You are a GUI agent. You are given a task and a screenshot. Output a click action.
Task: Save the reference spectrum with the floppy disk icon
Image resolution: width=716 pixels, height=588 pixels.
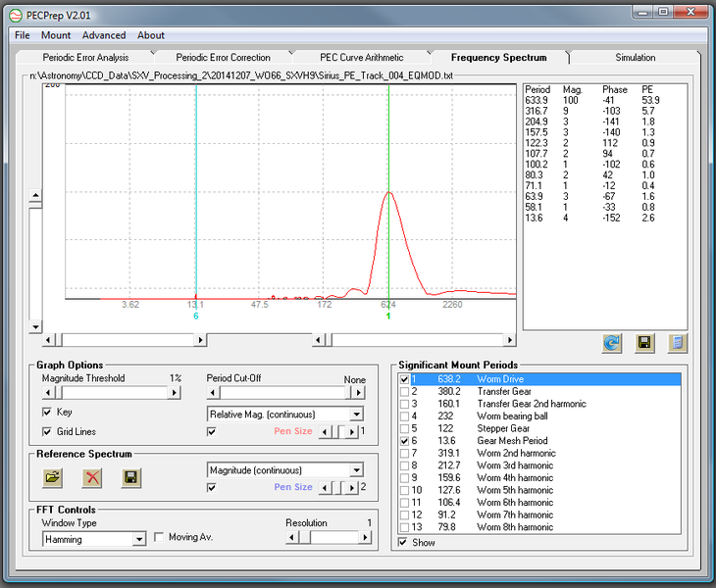tap(130, 477)
